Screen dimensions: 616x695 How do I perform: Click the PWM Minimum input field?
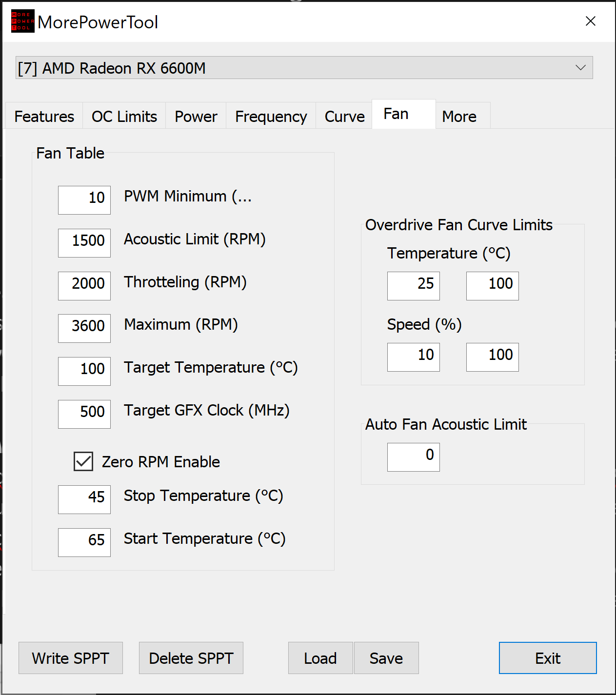(x=84, y=200)
